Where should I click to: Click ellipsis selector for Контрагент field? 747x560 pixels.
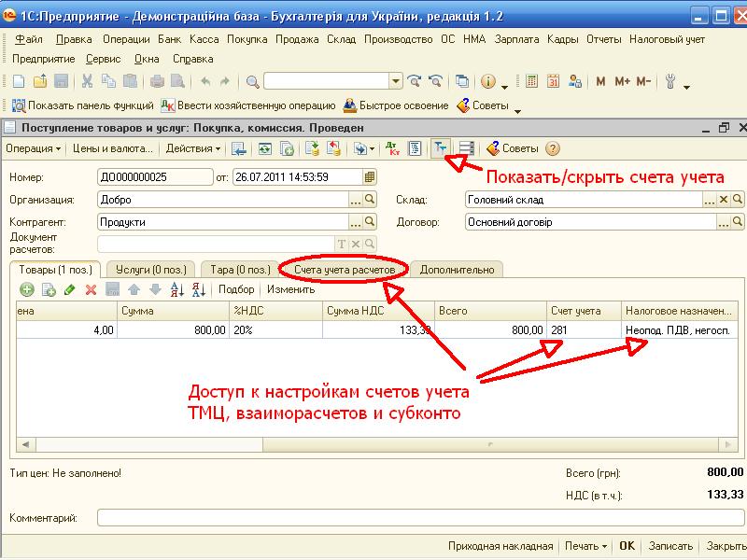click(x=356, y=222)
